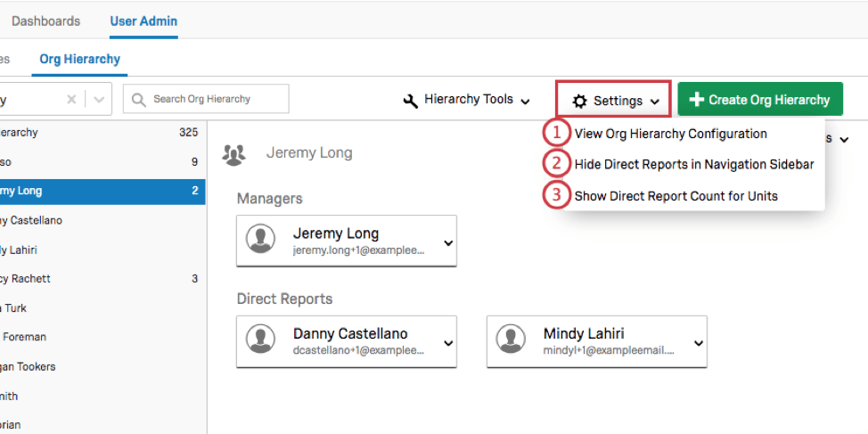This screenshot has height=434, width=868.
Task: Click the group icon beside Jeremy Long heading
Action: coord(233,154)
